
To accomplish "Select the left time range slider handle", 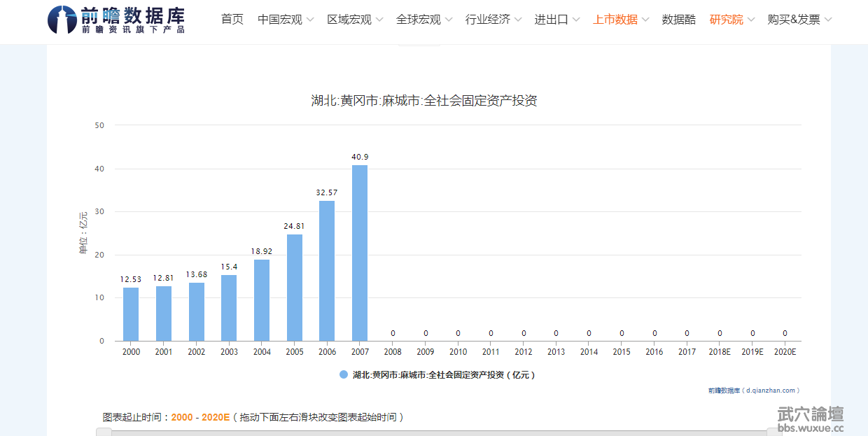I will [104, 433].
